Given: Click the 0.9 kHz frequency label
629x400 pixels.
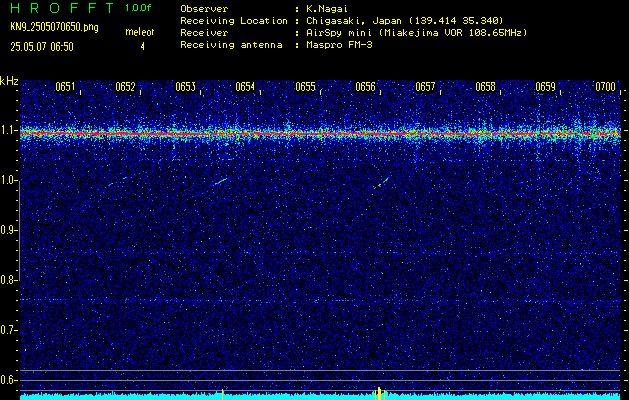Looking at the screenshot, I should 8,230.
